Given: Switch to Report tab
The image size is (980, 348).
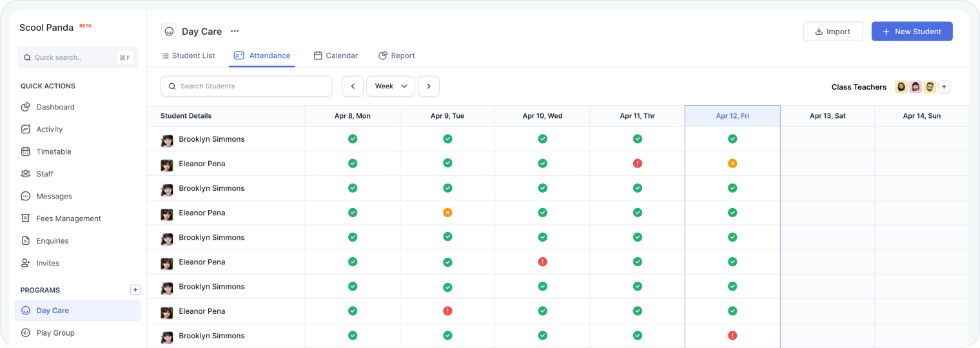Looking at the screenshot, I should coord(397,56).
